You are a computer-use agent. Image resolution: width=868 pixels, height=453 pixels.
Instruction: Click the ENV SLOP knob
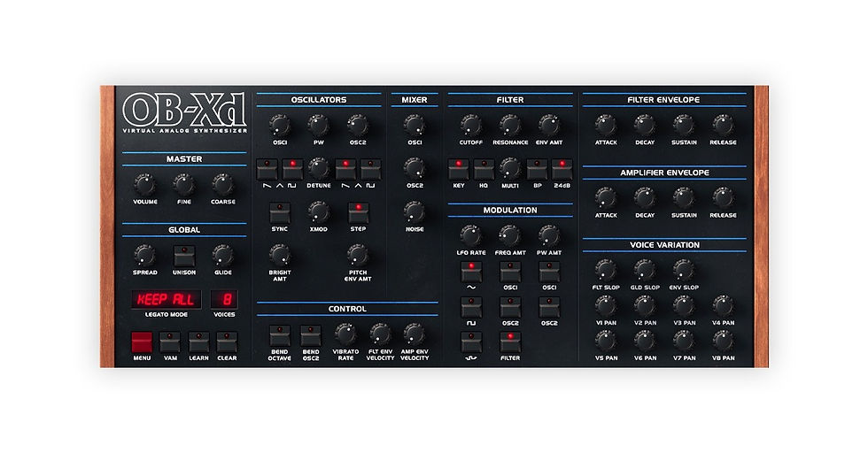pos(684,271)
